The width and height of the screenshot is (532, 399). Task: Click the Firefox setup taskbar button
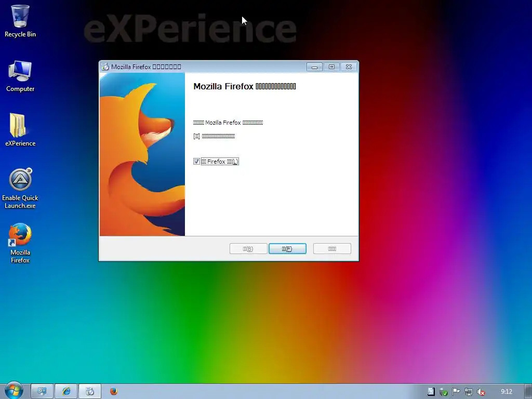coord(90,392)
